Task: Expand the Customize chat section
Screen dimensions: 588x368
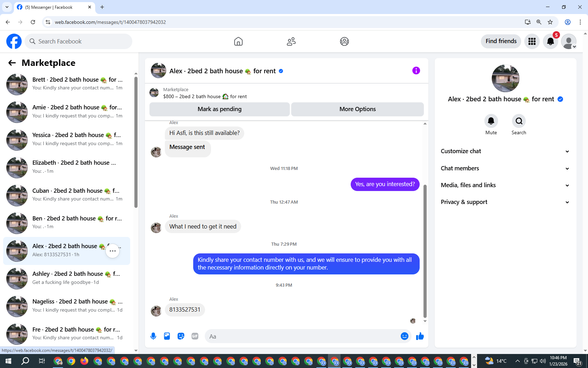Action: coord(505,151)
